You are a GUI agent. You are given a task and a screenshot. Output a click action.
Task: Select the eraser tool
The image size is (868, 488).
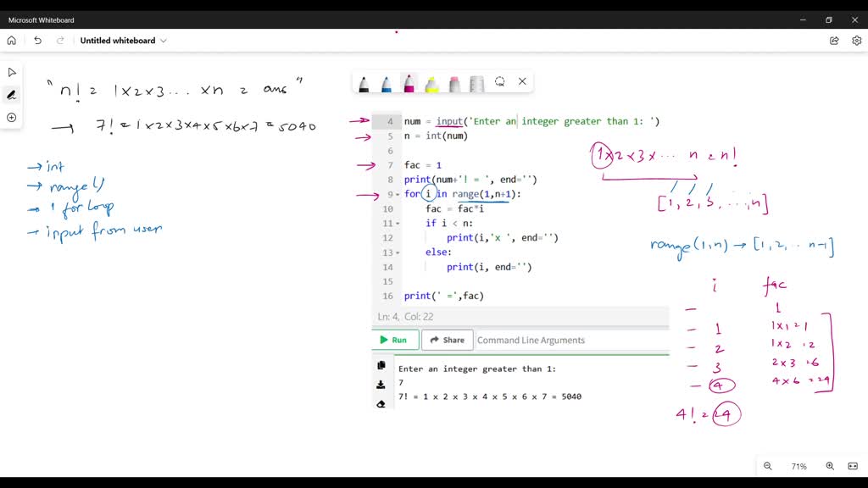pyautogui.click(x=454, y=84)
